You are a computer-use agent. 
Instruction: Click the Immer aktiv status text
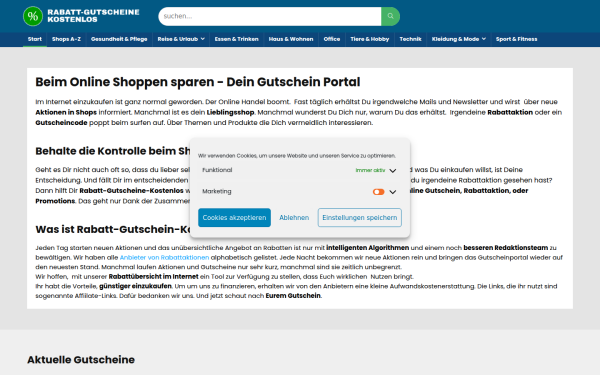tap(370, 170)
